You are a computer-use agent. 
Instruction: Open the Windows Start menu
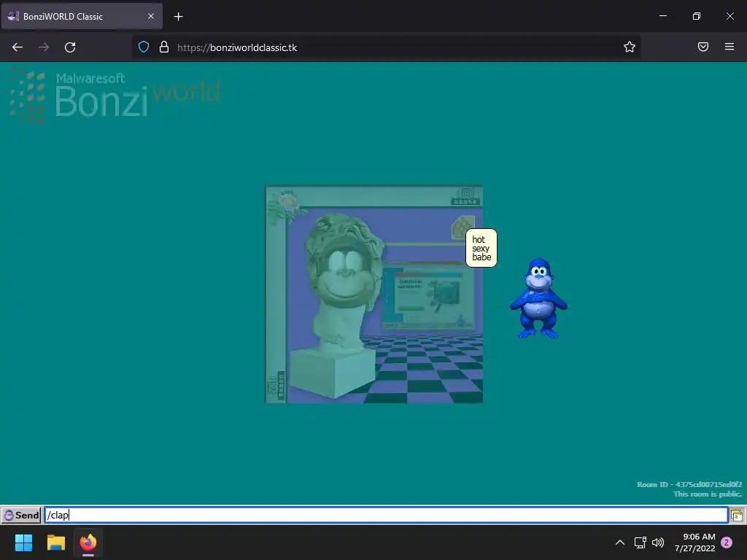click(23, 542)
